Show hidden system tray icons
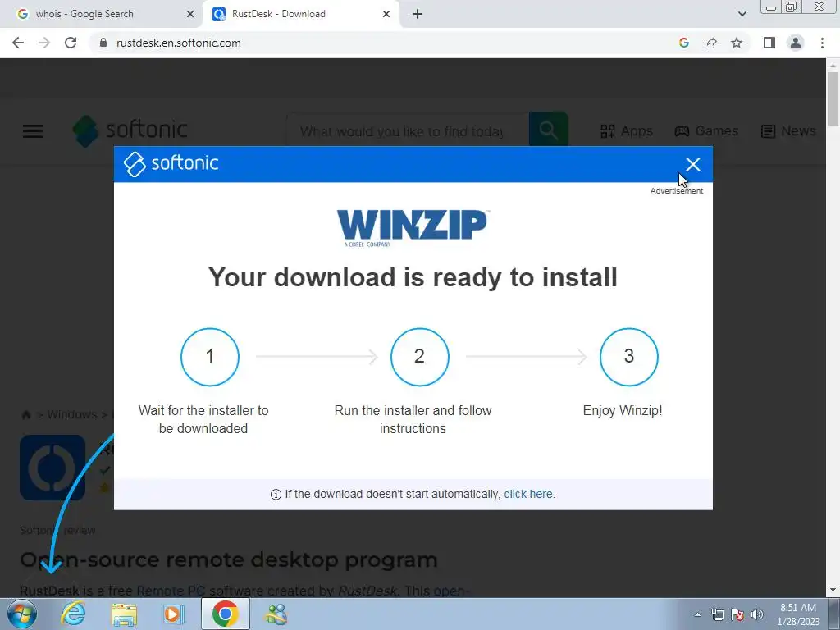Viewport: 840px width, 630px height. pos(697,614)
